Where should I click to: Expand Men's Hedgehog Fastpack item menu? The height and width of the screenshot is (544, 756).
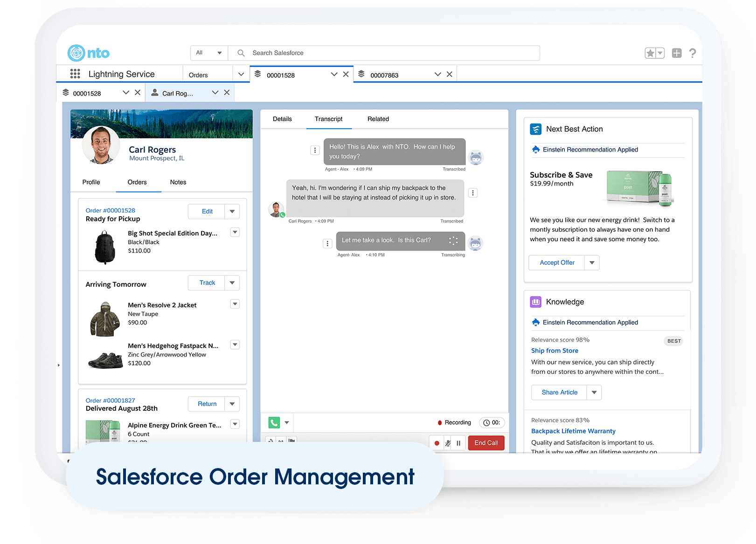235,344
